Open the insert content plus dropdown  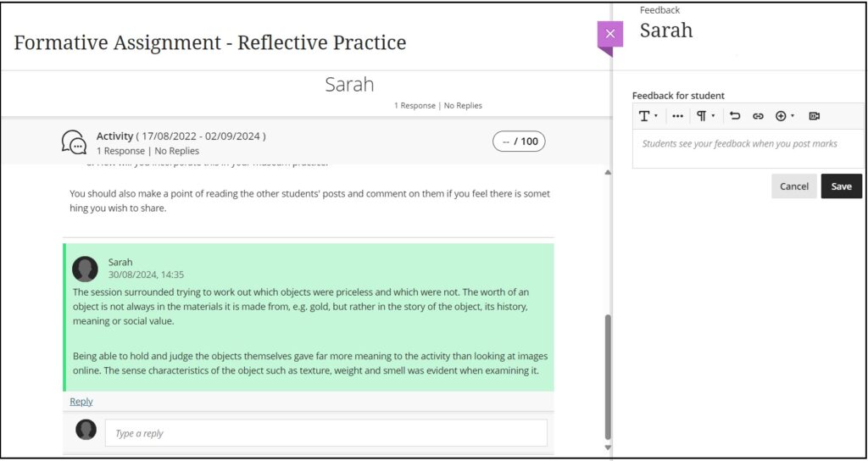coord(785,116)
